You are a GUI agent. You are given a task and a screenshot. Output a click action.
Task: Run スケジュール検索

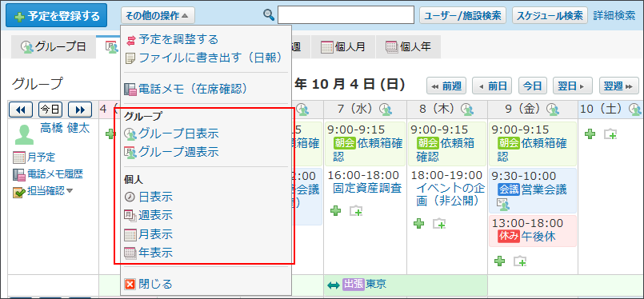click(x=550, y=16)
